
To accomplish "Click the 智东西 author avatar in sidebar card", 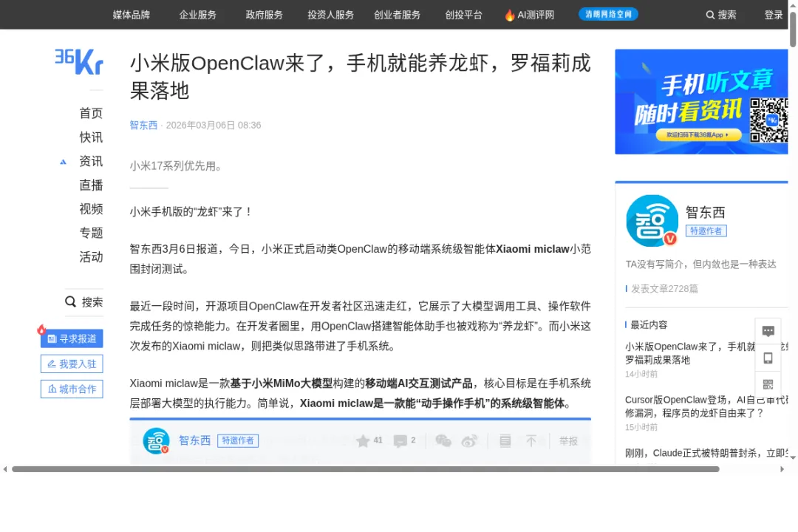I will [652, 221].
